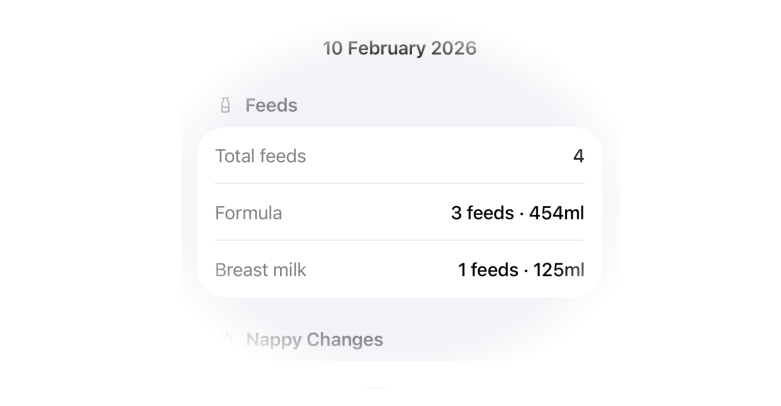Select the 454ml formula volume

click(557, 213)
